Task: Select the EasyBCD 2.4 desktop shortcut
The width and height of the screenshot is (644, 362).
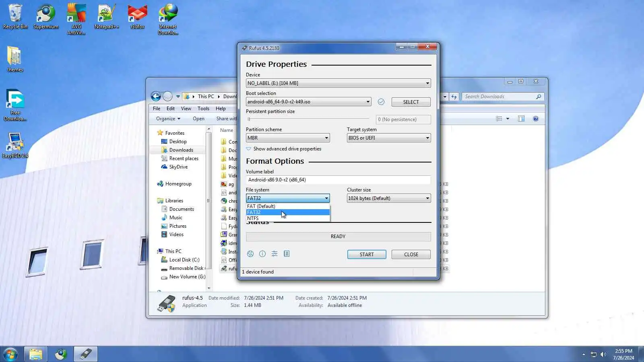Action: 15,145
